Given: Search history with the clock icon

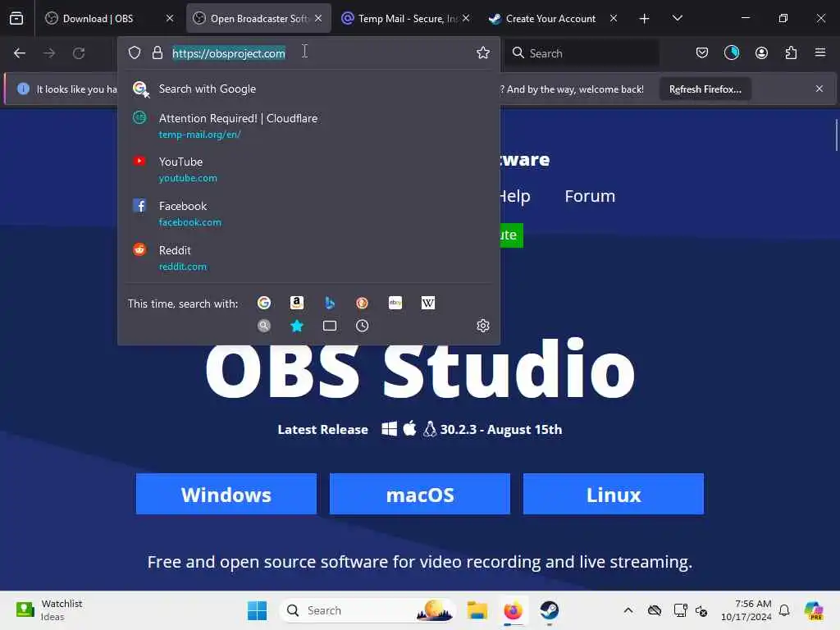Looking at the screenshot, I should (362, 326).
